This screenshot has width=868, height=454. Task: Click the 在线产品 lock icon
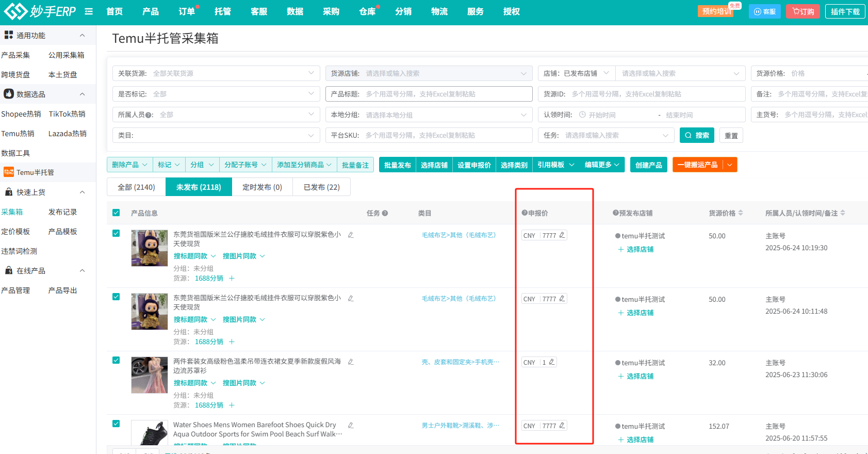coord(9,270)
